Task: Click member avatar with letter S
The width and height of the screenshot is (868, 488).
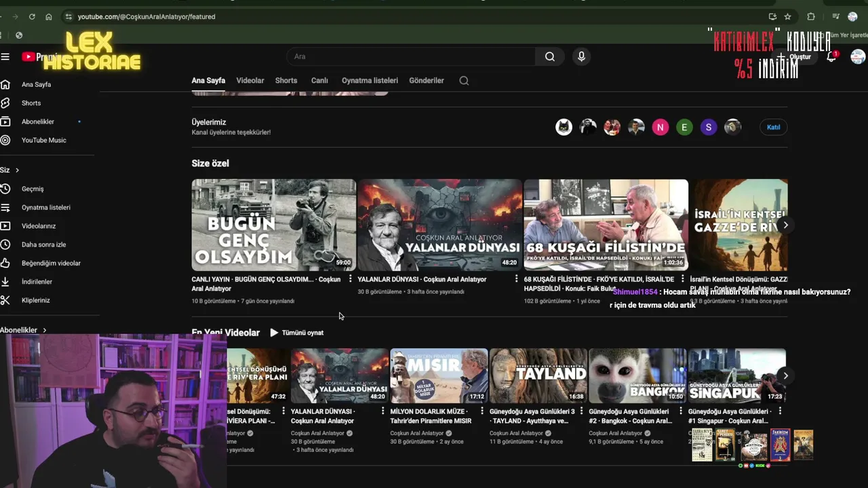Action: click(x=709, y=127)
